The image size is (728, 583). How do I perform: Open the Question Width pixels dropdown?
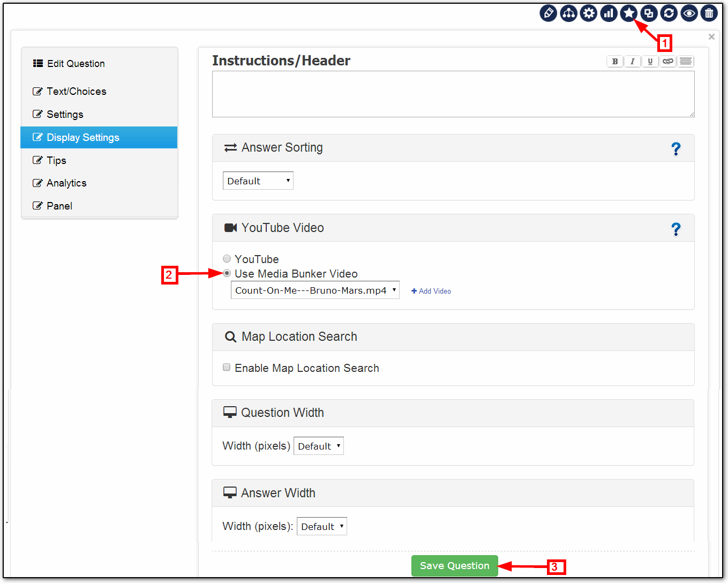point(318,446)
